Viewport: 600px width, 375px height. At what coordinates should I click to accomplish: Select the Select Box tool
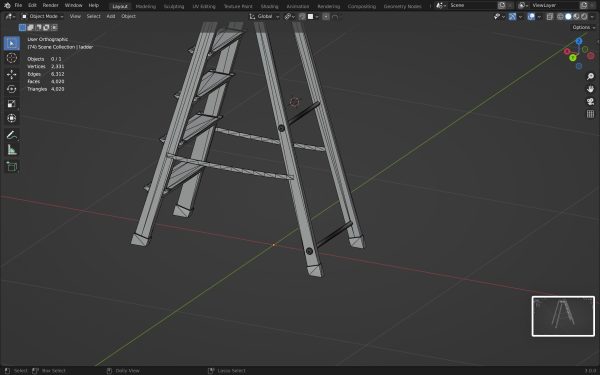point(11,43)
